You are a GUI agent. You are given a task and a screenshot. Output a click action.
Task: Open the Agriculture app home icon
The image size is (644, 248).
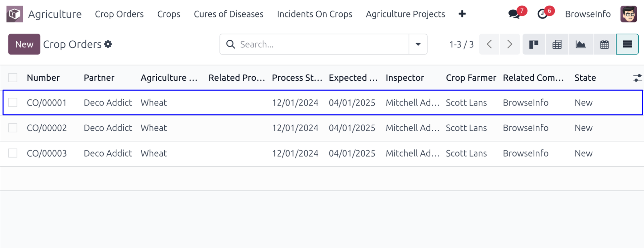pos(14,14)
